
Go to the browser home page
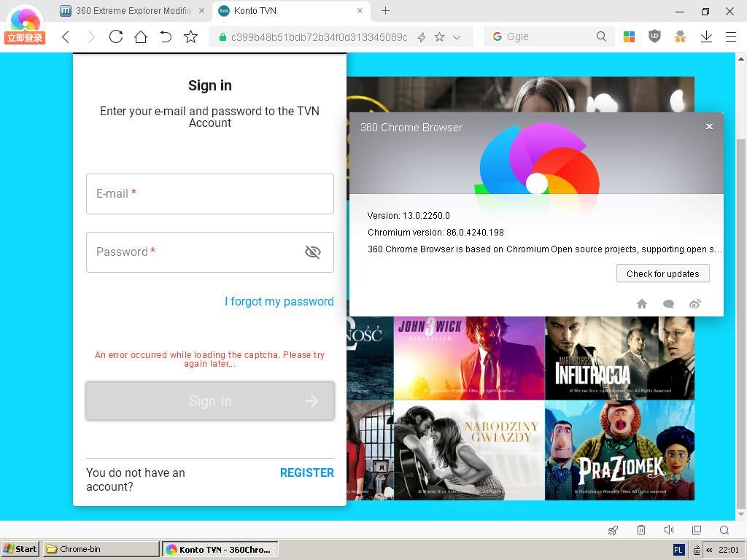[x=141, y=36]
